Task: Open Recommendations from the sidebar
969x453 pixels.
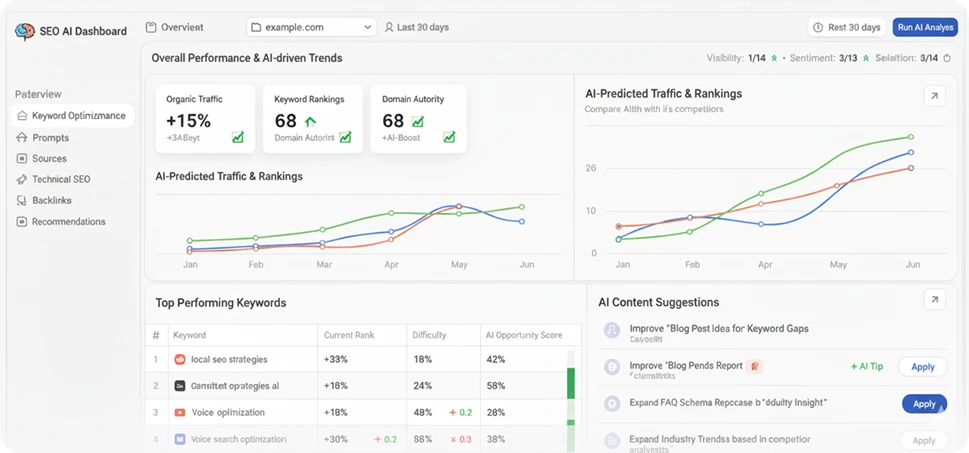Action: [68, 222]
